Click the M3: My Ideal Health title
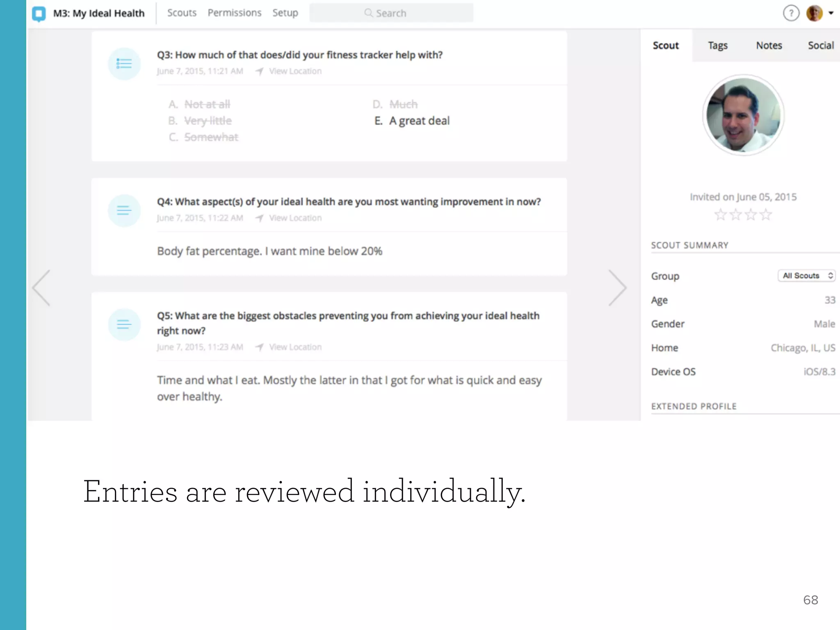The width and height of the screenshot is (840, 630). point(99,14)
